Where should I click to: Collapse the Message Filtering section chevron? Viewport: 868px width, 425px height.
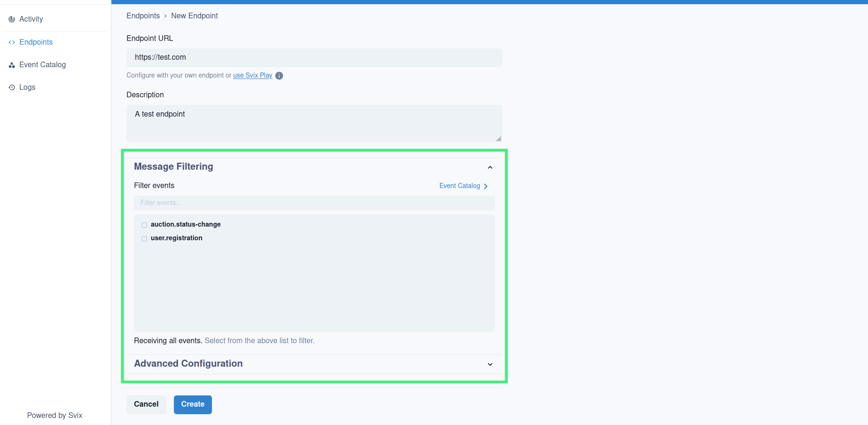490,167
